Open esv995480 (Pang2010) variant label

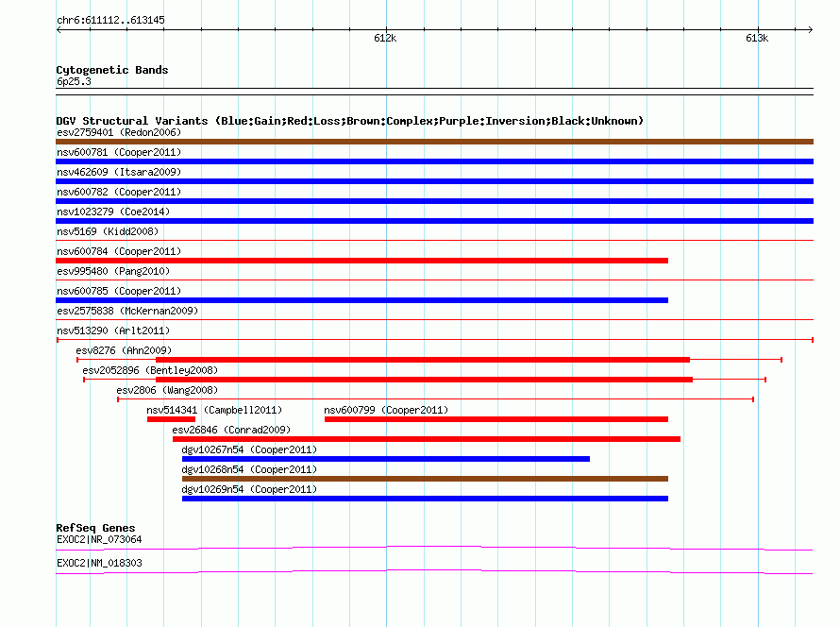[113, 271]
